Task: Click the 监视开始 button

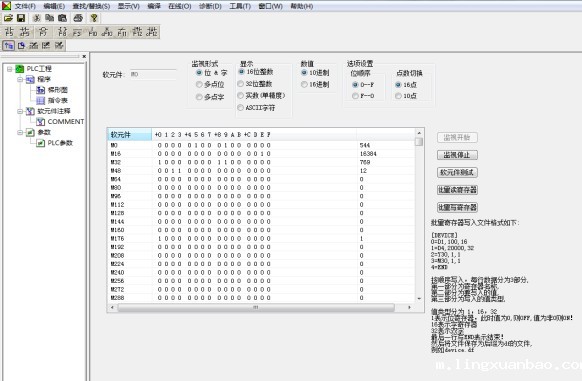Action: 457,137
